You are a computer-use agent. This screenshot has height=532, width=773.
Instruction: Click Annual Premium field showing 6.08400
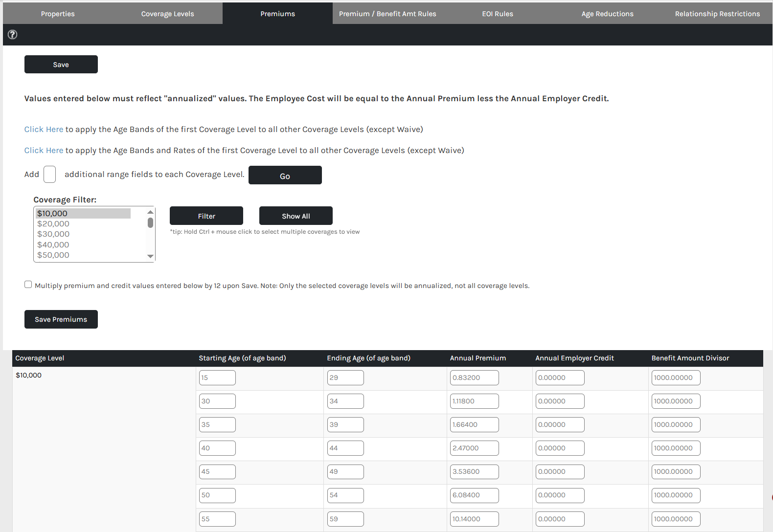tap(475, 495)
